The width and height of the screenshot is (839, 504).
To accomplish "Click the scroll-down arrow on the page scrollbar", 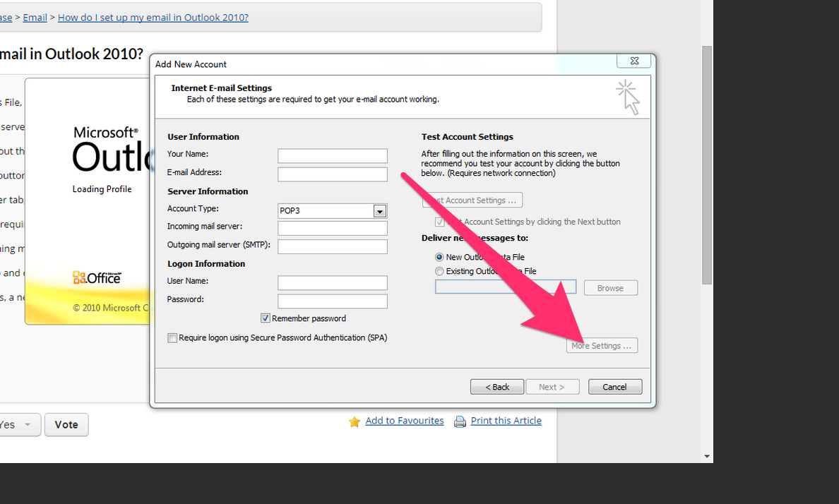I will [706, 455].
